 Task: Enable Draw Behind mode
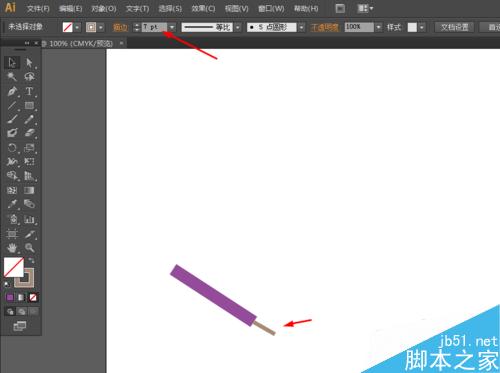22,312
